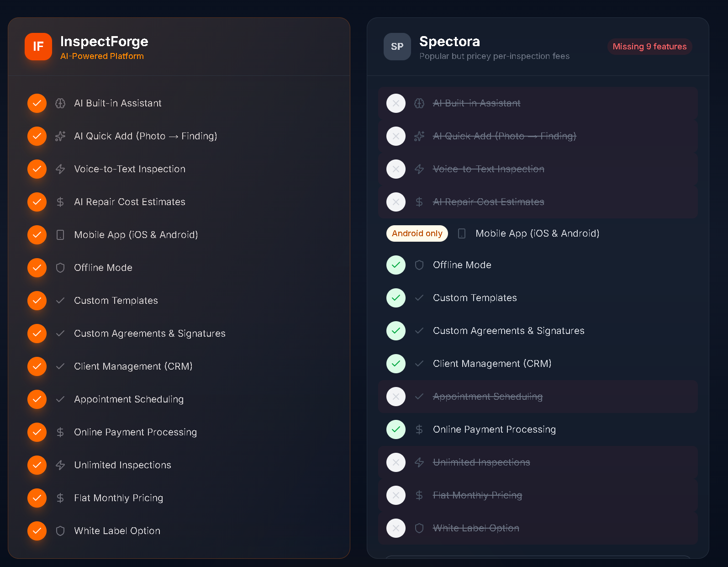Click the InspectForge heading title
The image size is (728, 567).
(104, 42)
